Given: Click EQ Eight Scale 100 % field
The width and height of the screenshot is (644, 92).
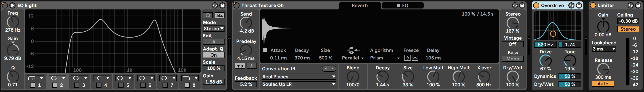Looking at the screenshot, I should pyautogui.click(x=213, y=68).
